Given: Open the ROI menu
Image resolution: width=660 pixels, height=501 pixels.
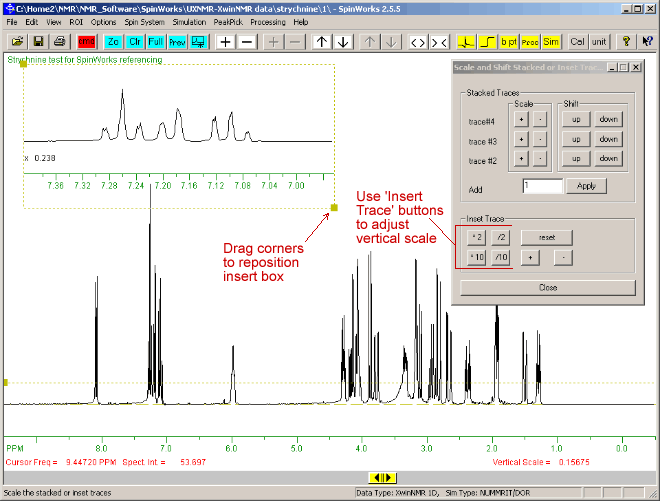Looking at the screenshot, I should click(x=76, y=22).
